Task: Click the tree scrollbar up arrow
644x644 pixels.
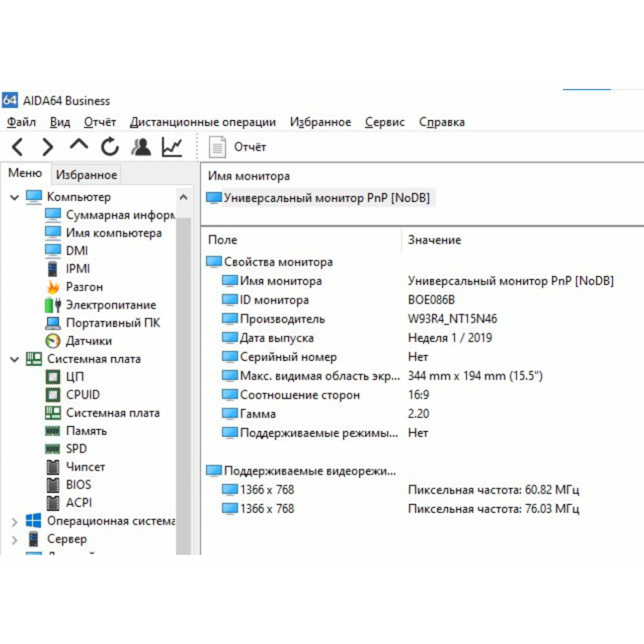Action: click(184, 197)
